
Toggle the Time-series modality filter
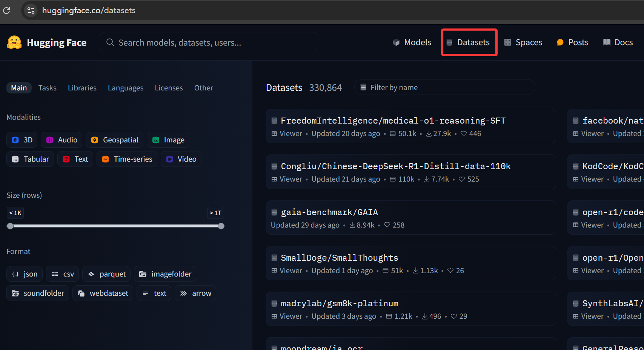[127, 159]
